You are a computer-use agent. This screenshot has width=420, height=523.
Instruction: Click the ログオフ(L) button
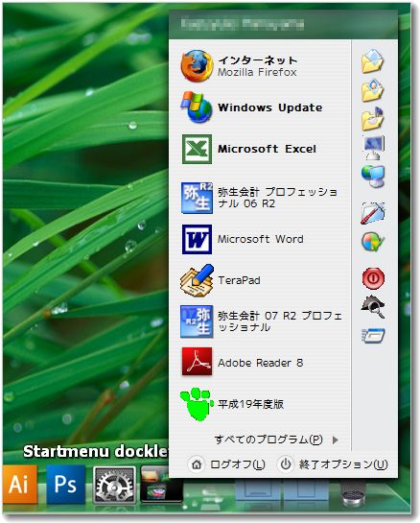pos(227,464)
